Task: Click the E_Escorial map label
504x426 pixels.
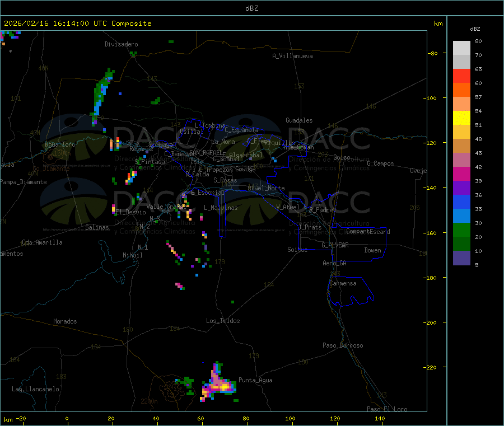Action: [x=208, y=193]
